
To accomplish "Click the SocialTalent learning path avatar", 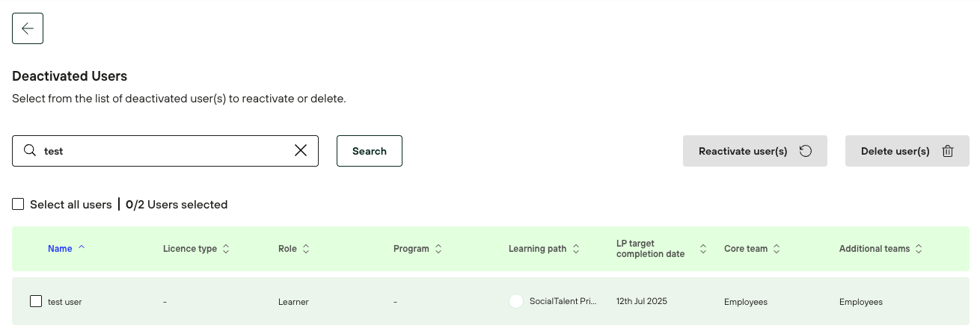I will tap(515, 302).
